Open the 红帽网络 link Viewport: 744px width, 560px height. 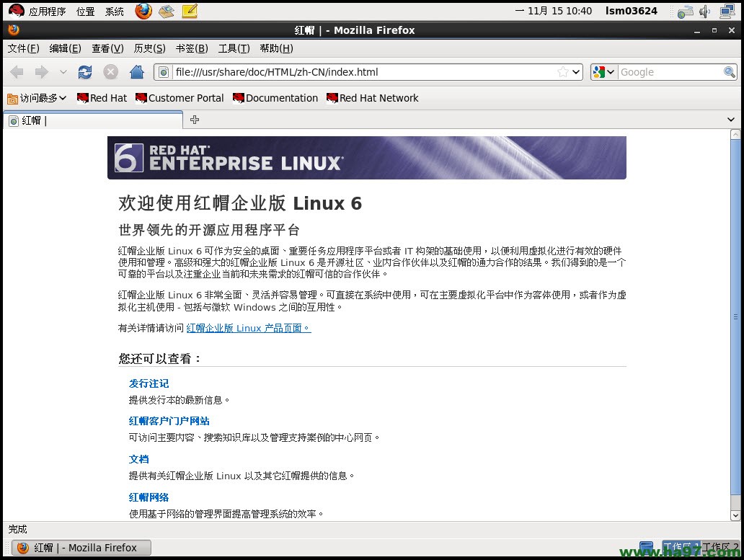149,497
